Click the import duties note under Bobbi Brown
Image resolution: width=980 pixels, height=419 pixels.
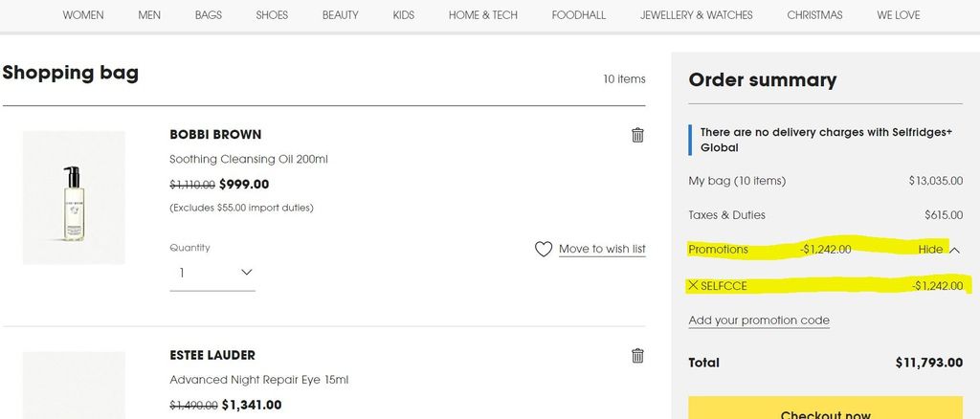(x=241, y=208)
